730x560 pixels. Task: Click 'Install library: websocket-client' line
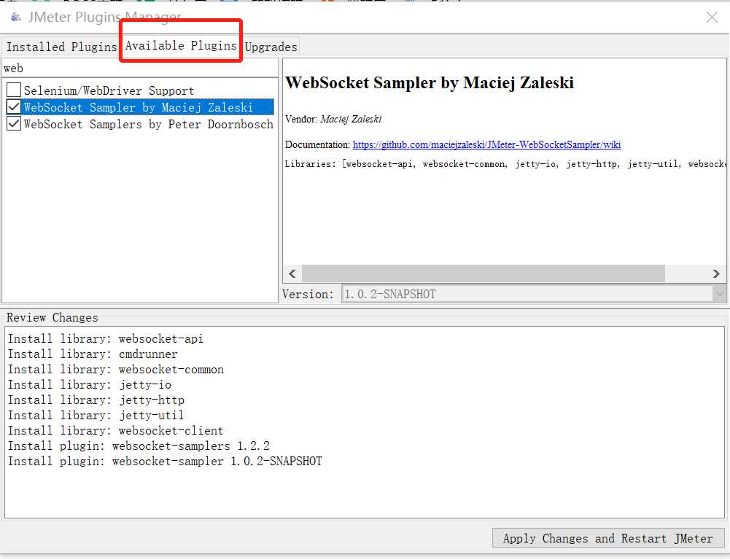click(x=115, y=430)
